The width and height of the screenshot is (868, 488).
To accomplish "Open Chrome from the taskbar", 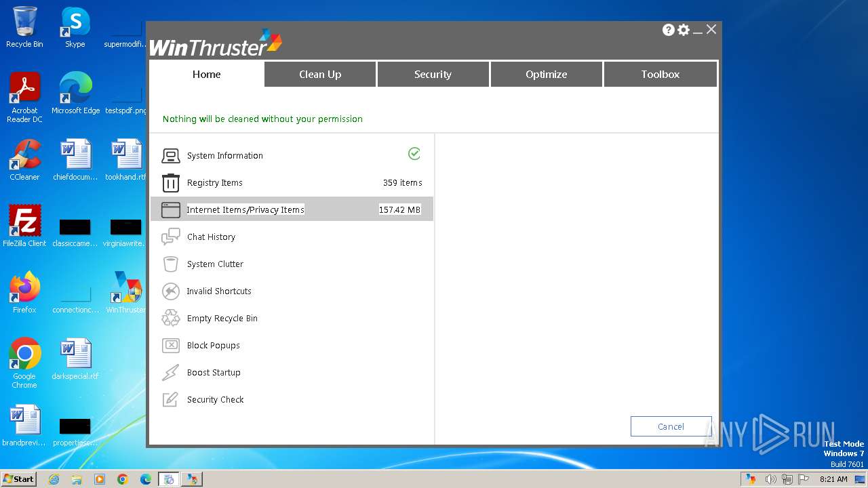I will click(x=123, y=479).
